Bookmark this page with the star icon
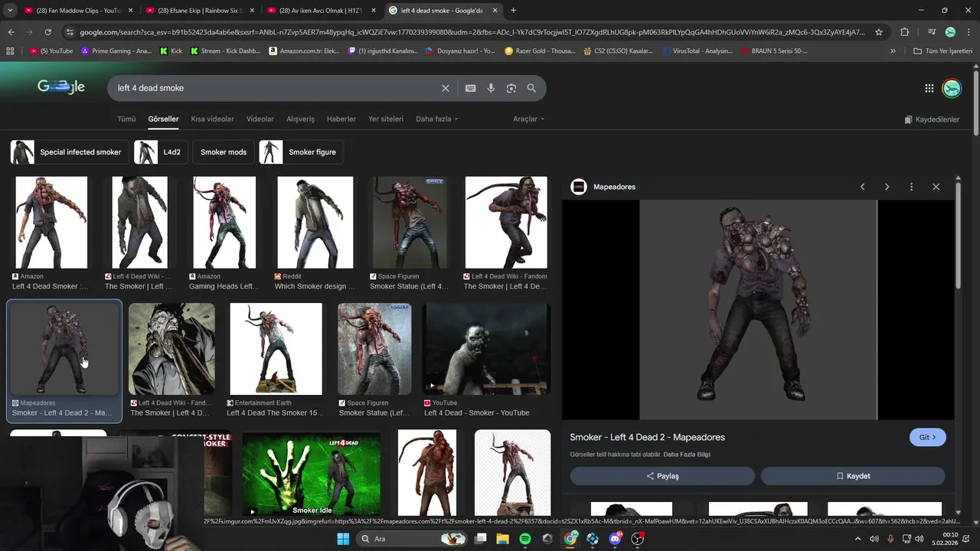This screenshot has width=980, height=551. pos(879,32)
